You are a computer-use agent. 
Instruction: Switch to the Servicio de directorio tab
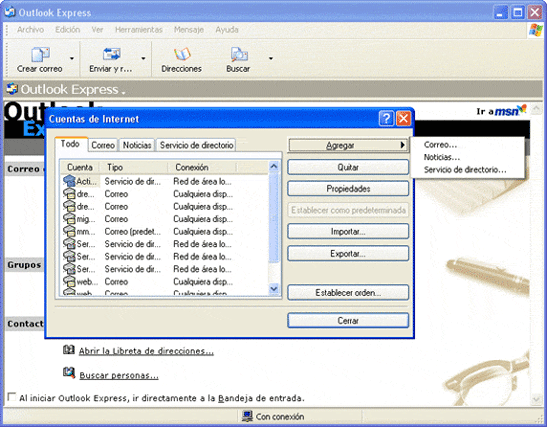pos(196,145)
